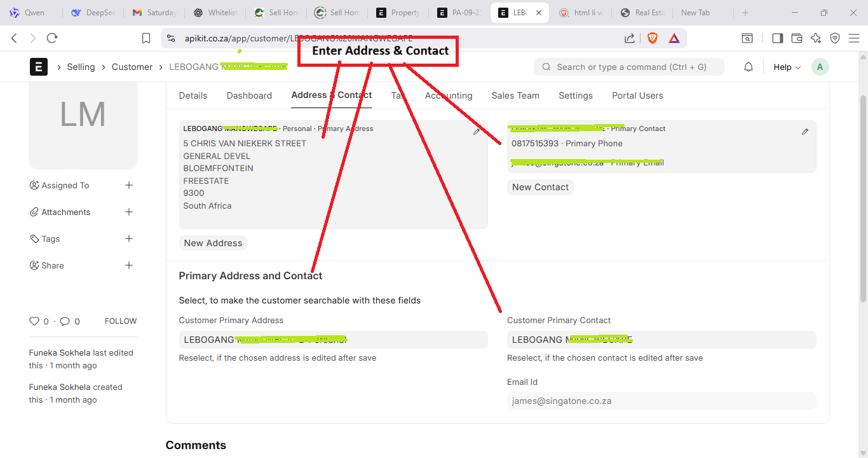Click the heart like icon

click(34, 321)
